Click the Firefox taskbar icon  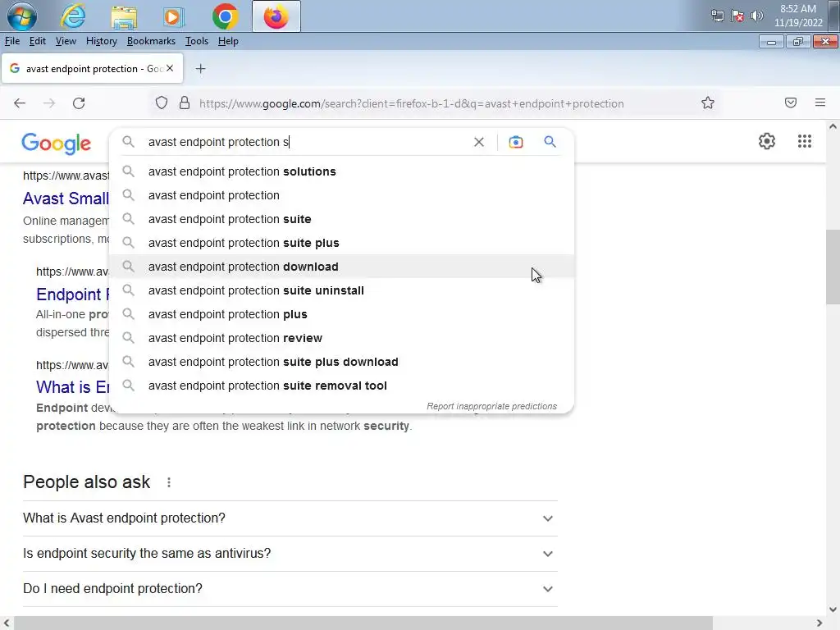click(276, 16)
